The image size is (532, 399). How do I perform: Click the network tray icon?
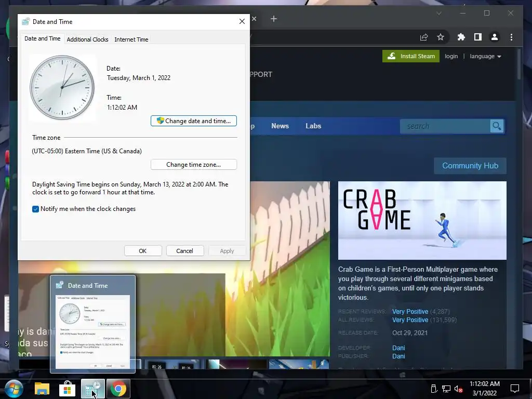click(x=446, y=389)
